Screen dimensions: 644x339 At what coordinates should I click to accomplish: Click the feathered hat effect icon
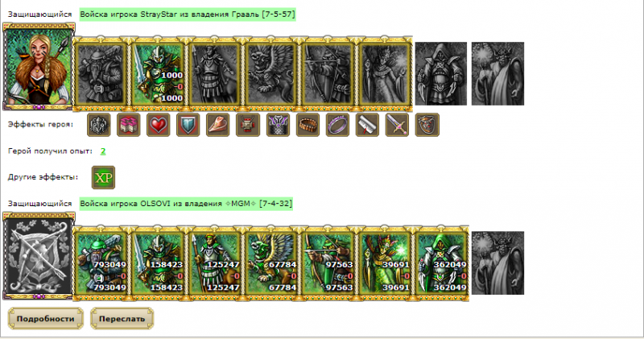[x=218, y=125]
